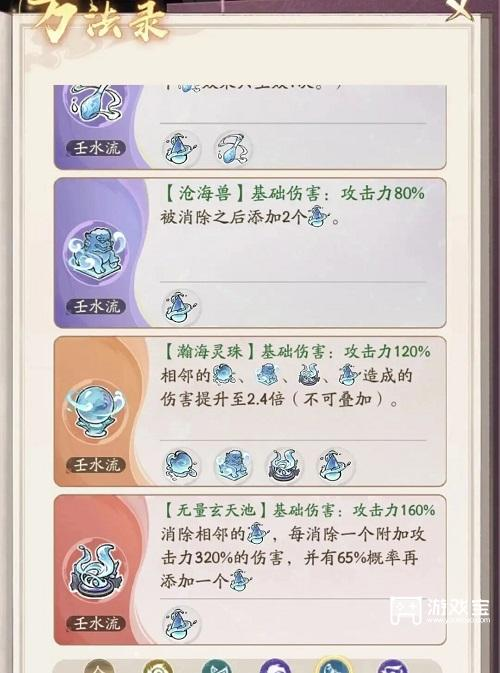Select the small pool icon in 瀚海灵珠 row
This screenshot has height=673, width=500.
click(x=284, y=466)
